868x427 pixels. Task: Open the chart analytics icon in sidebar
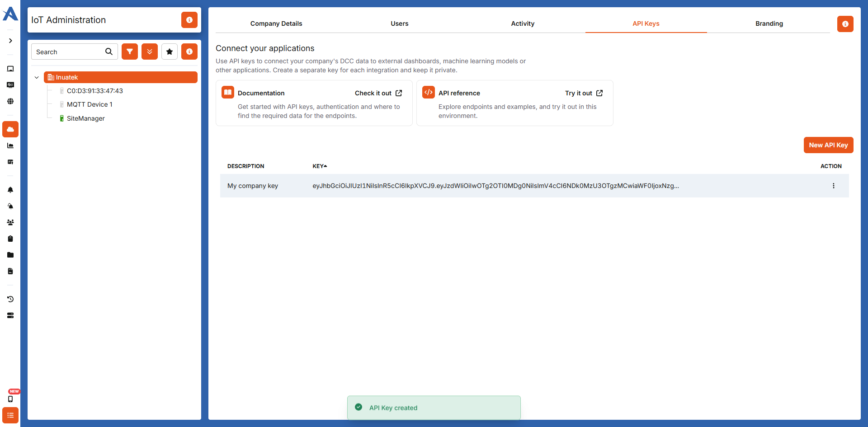tap(10, 145)
